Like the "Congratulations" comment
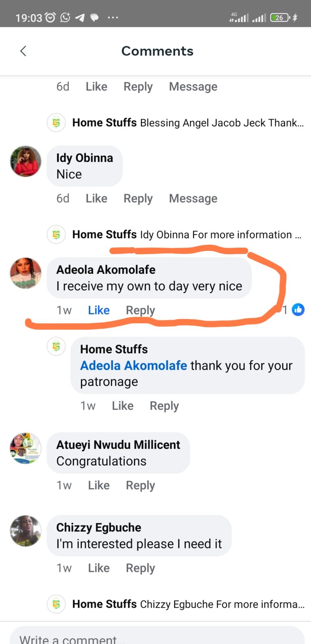 [x=99, y=485]
